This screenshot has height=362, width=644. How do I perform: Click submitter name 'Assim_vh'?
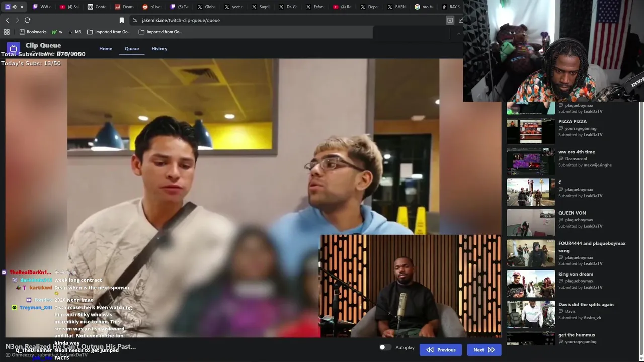click(592, 318)
